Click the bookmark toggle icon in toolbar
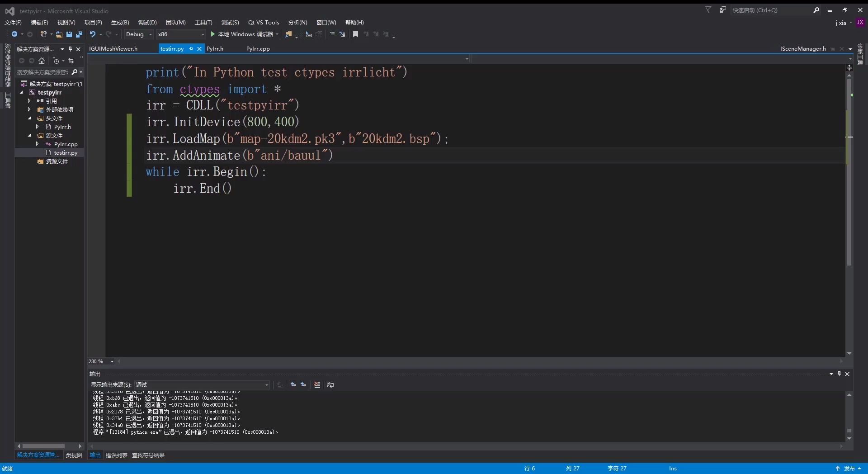The width and height of the screenshot is (868, 474). point(355,34)
